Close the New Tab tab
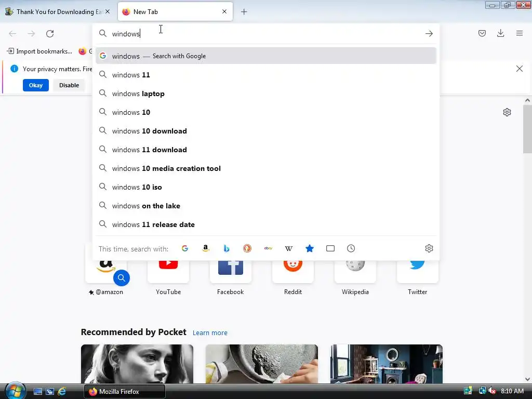 224,11
